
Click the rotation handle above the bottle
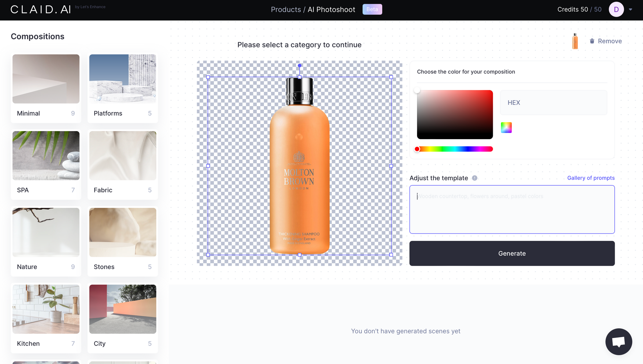pyautogui.click(x=300, y=66)
